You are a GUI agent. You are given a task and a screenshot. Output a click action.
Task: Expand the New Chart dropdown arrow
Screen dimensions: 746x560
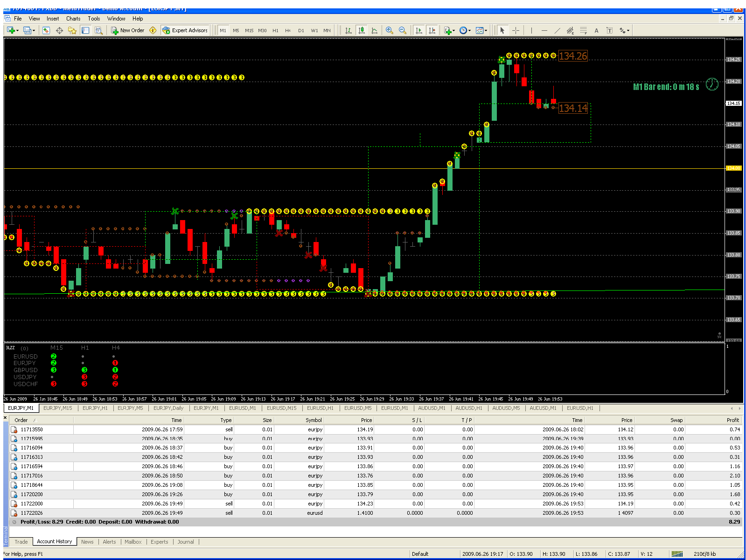click(17, 31)
